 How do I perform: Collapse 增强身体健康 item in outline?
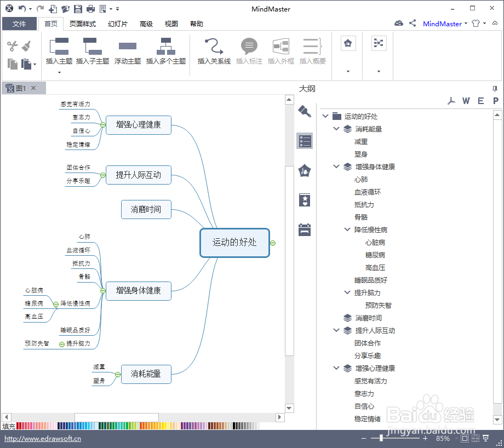336,166
